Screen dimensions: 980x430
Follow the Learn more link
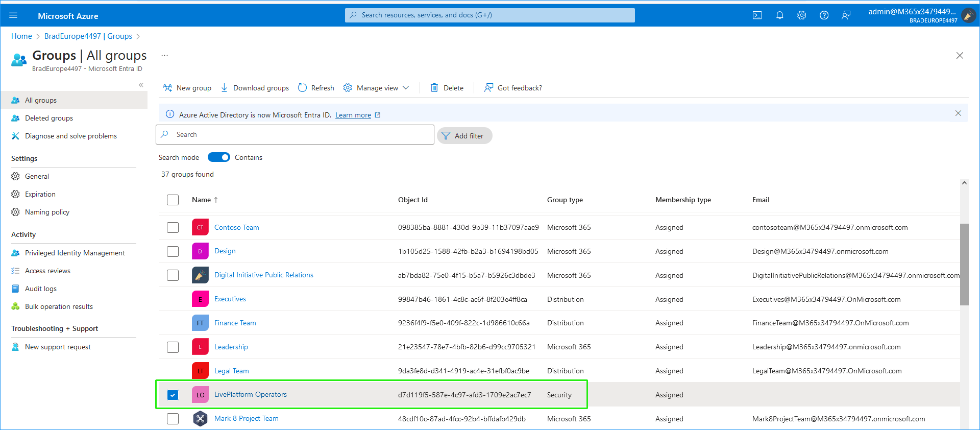click(353, 115)
